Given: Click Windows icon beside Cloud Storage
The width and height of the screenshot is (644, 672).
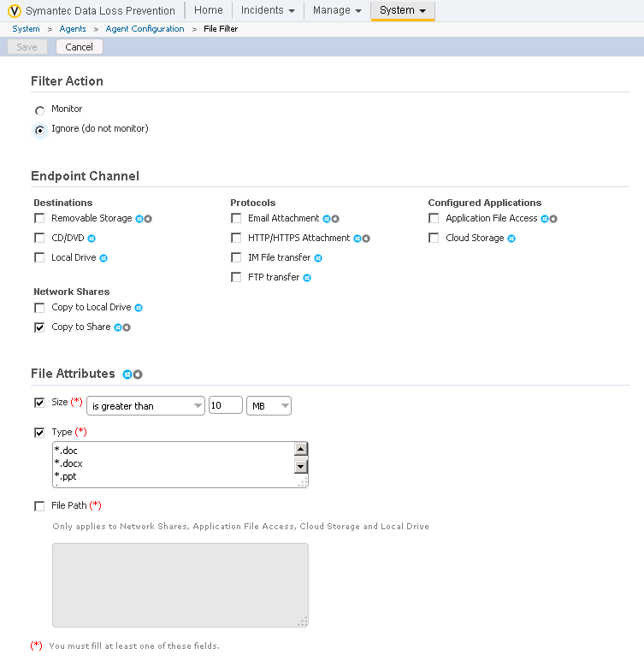Looking at the screenshot, I should coord(511,239).
